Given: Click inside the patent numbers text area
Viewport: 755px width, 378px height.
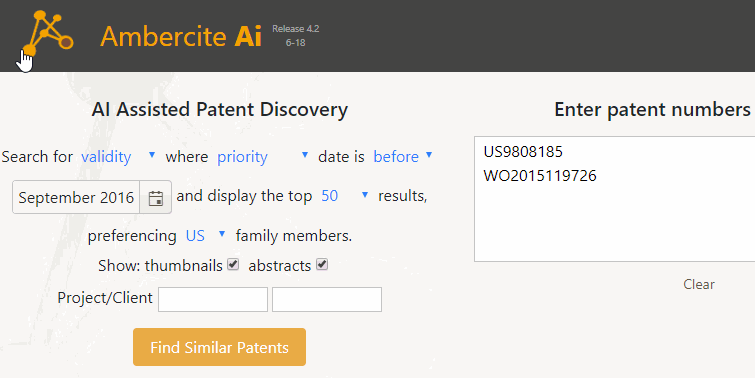Looking at the screenshot, I should [x=614, y=199].
